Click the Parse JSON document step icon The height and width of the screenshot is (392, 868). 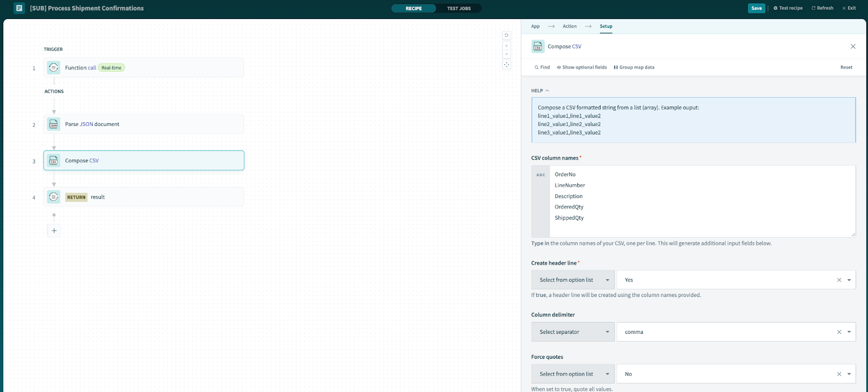(54, 124)
